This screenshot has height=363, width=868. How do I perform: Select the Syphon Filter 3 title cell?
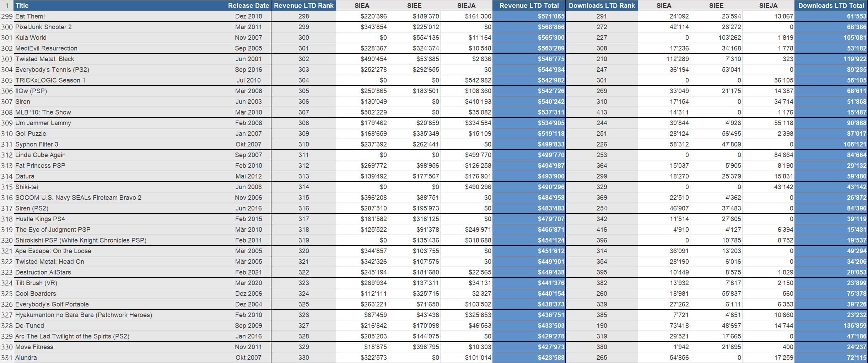pos(37,144)
